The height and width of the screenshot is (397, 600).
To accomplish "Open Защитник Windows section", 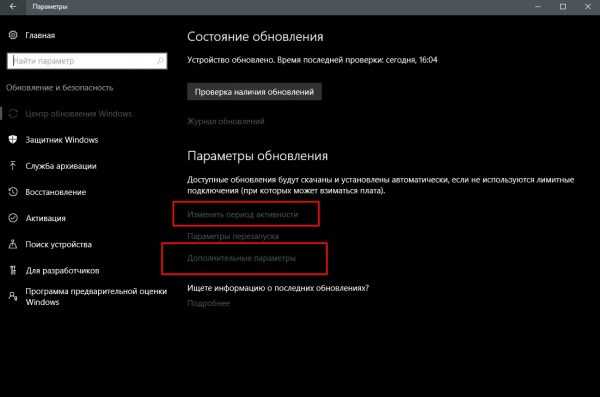I will (x=62, y=140).
